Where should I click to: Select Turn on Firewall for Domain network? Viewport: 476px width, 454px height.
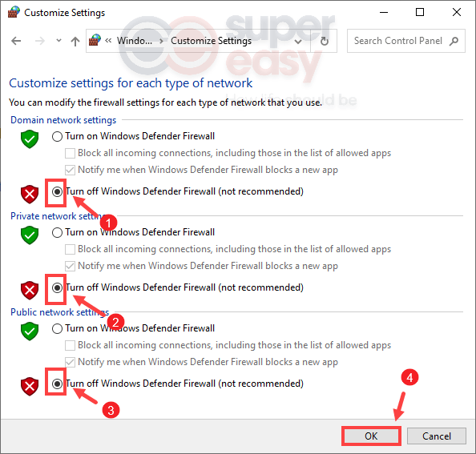(x=57, y=136)
